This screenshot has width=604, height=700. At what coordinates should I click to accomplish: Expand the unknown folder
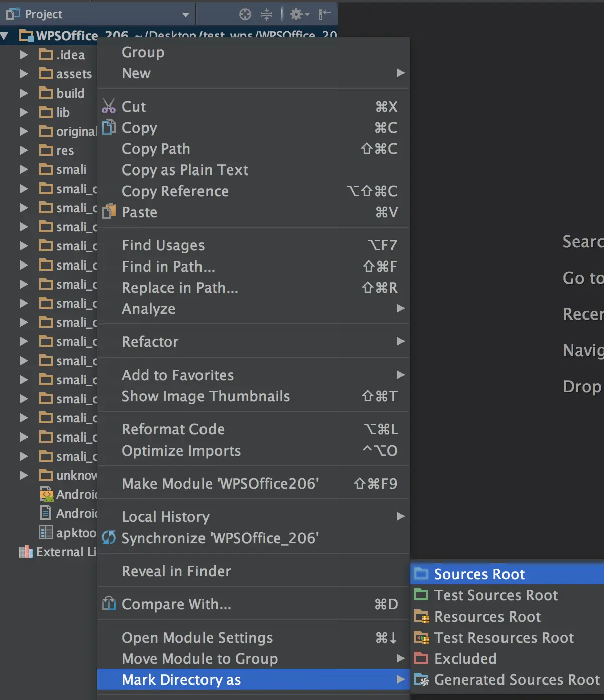[24, 475]
